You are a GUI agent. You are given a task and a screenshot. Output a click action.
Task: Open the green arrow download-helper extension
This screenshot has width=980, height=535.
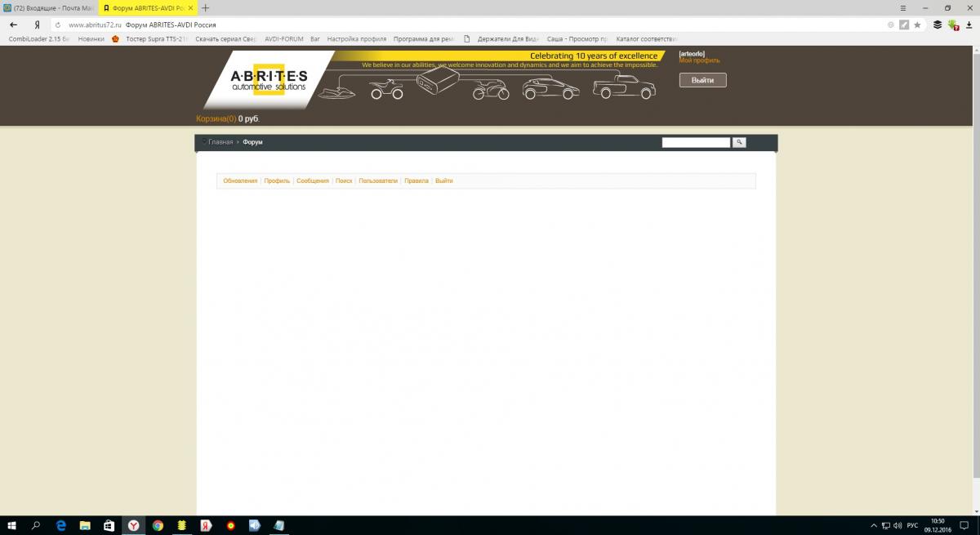(953, 25)
